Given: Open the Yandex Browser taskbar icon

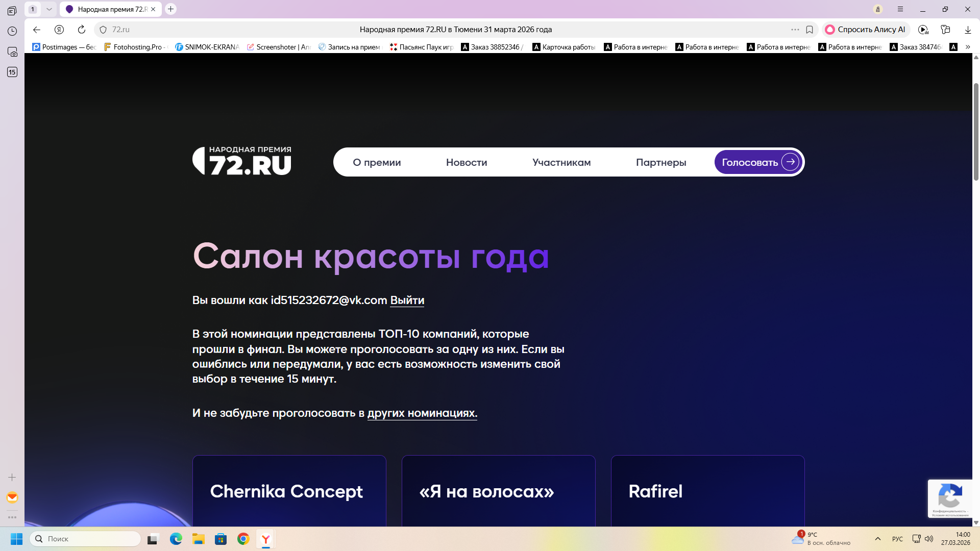Looking at the screenshot, I should (266, 539).
